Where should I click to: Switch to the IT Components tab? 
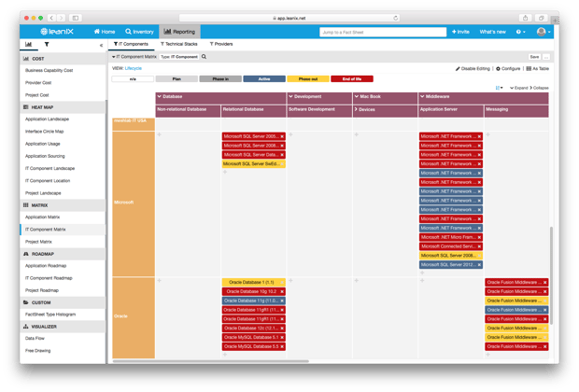[x=131, y=44]
